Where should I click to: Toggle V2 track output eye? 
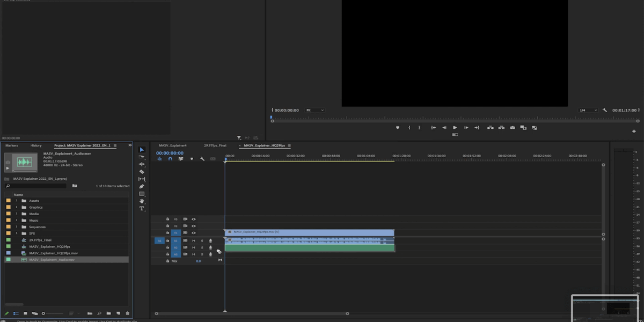click(x=194, y=226)
